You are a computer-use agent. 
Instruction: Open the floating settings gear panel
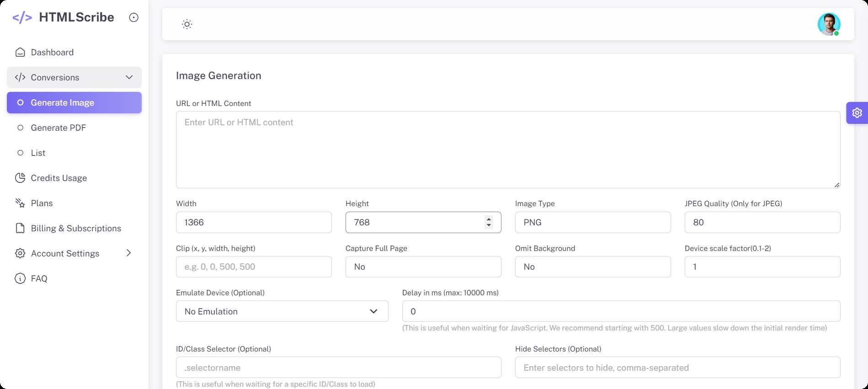point(857,112)
